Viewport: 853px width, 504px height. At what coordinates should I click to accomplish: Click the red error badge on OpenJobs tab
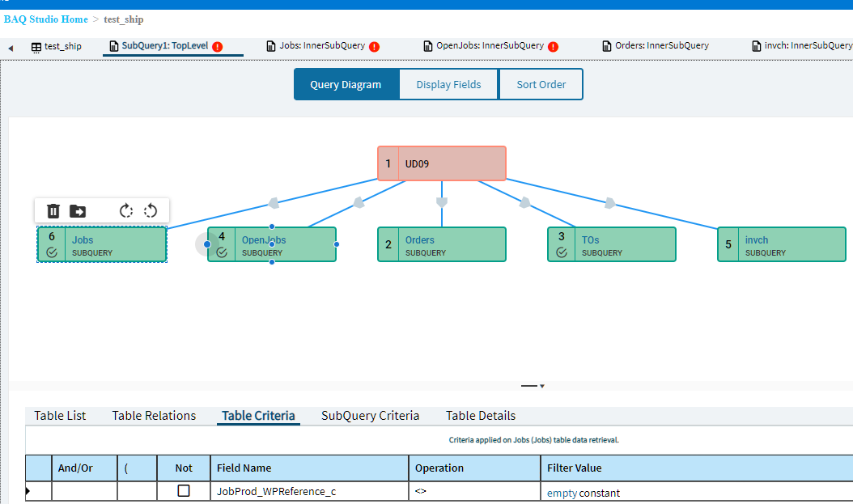[x=554, y=47]
